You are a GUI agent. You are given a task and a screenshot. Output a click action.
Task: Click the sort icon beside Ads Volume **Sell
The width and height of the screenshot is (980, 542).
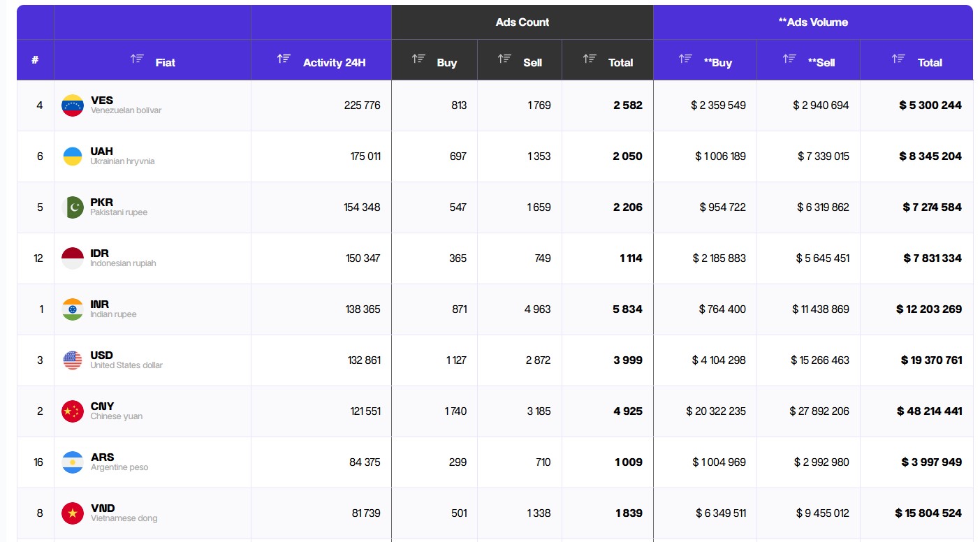pos(789,59)
